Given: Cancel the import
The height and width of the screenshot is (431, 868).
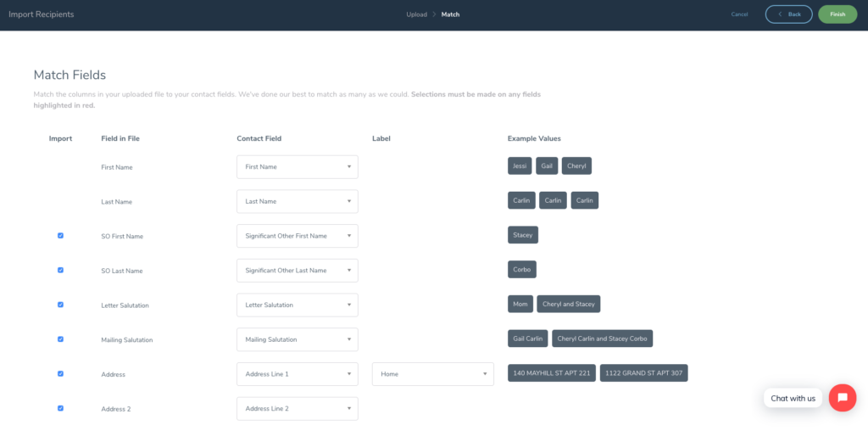Looking at the screenshot, I should (739, 14).
